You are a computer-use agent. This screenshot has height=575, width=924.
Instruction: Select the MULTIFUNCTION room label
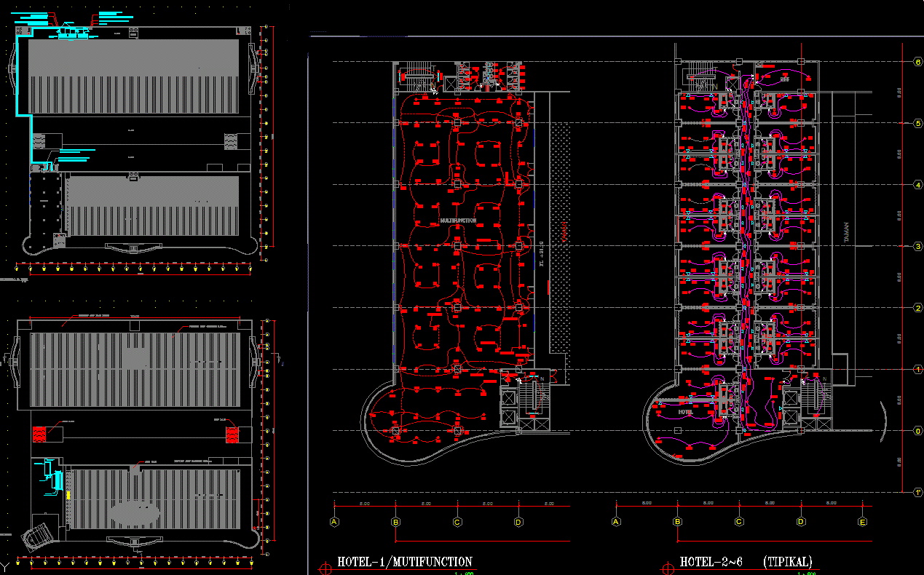[x=458, y=220]
